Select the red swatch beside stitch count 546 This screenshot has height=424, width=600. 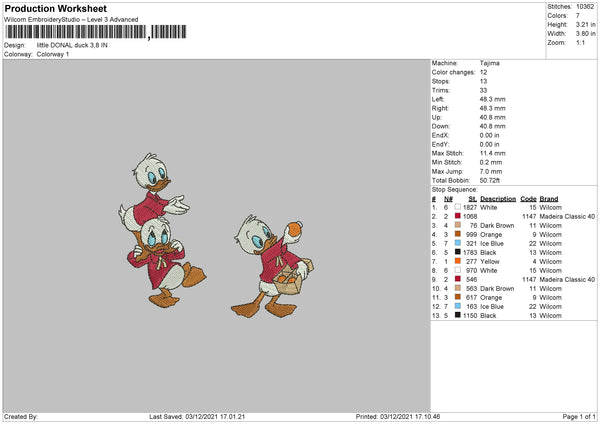457,279
